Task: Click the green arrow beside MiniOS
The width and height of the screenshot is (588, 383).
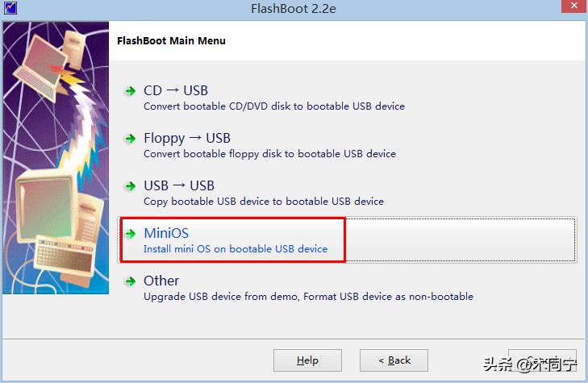Action: [x=130, y=234]
